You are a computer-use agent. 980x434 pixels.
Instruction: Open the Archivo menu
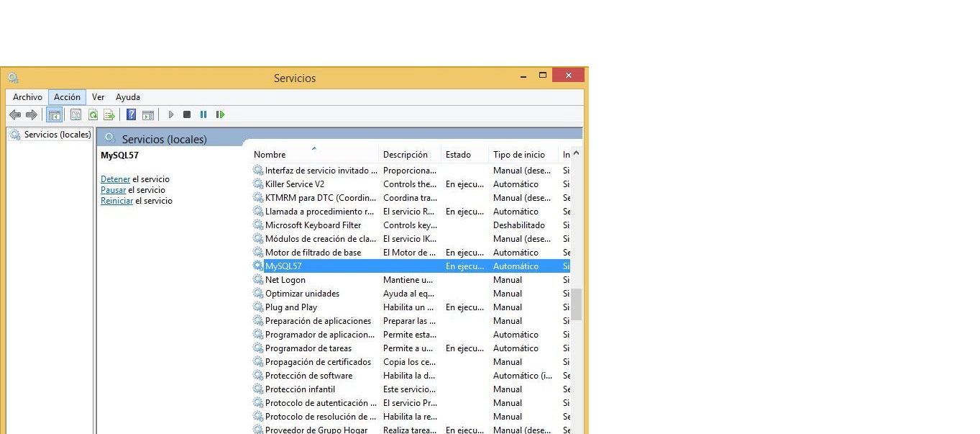pos(27,97)
